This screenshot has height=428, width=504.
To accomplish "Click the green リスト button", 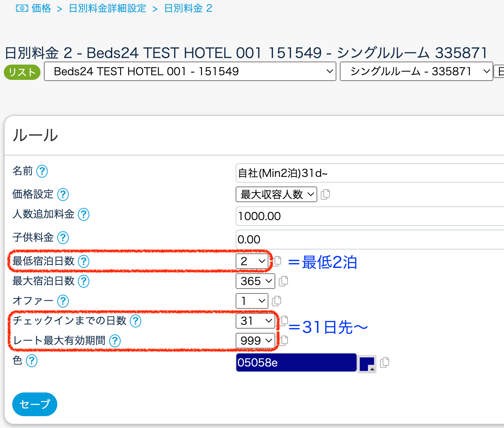I will (x=22, y=72).
